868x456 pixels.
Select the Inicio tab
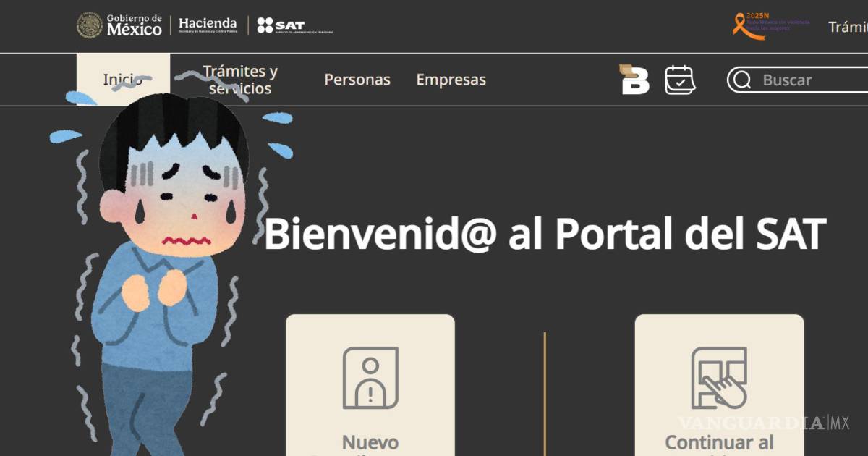click(x=123, y=80)
